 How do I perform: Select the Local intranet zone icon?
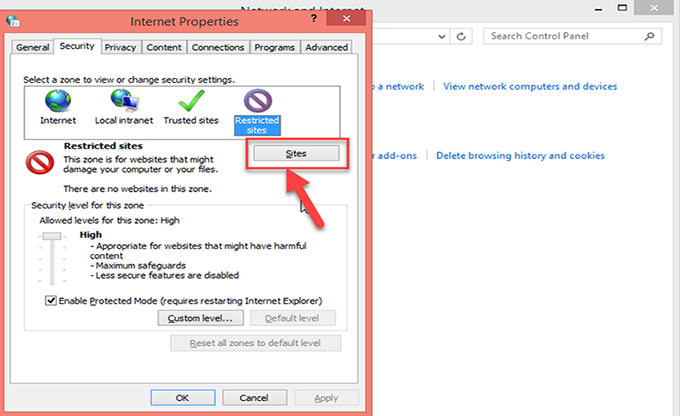pyautogui.click(x=124, y=100)
